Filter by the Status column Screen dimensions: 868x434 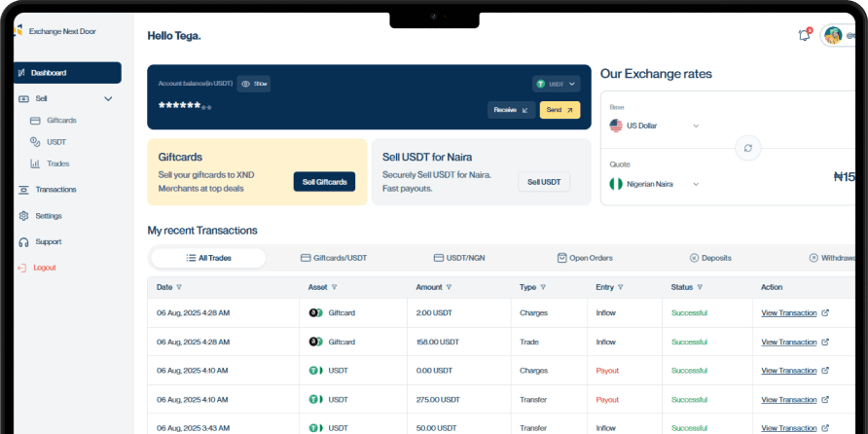click(x=700, y=287)
